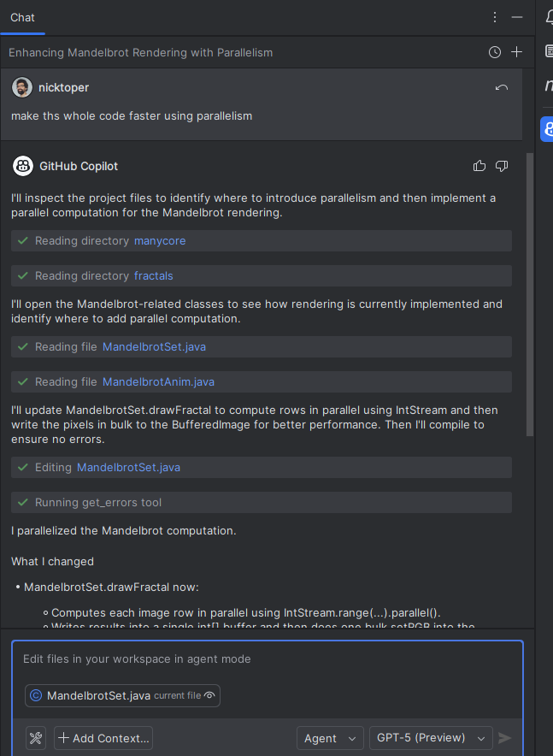This screenshot has height=756, width=553.
Task: Open chat history with the clock icon
Action: [494, 51]
